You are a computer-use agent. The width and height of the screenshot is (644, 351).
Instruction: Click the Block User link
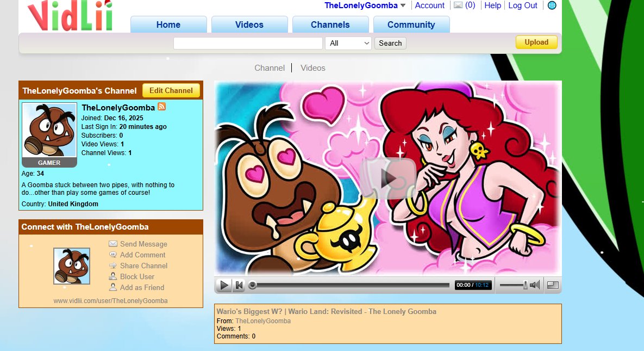pyautogui.click(x=137, y=276)
